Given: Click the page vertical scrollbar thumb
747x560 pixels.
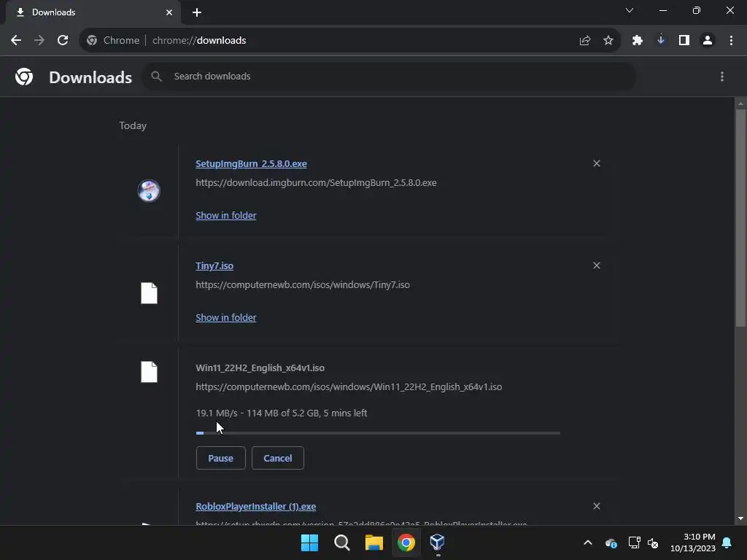Looking at the screenshot, I should [740, 217].
